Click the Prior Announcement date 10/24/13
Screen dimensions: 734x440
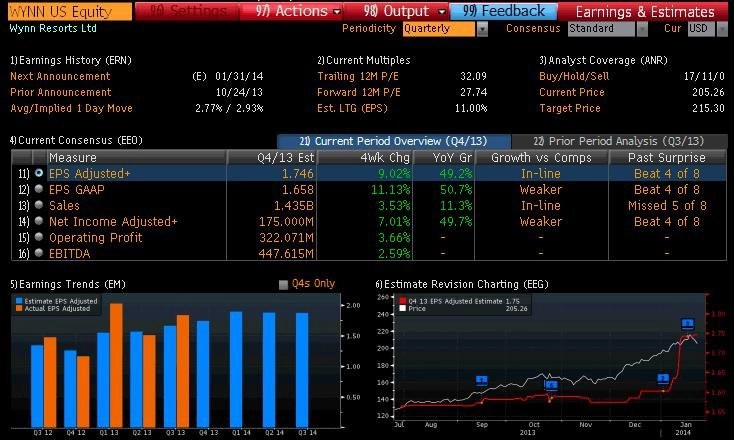point(239,92)
